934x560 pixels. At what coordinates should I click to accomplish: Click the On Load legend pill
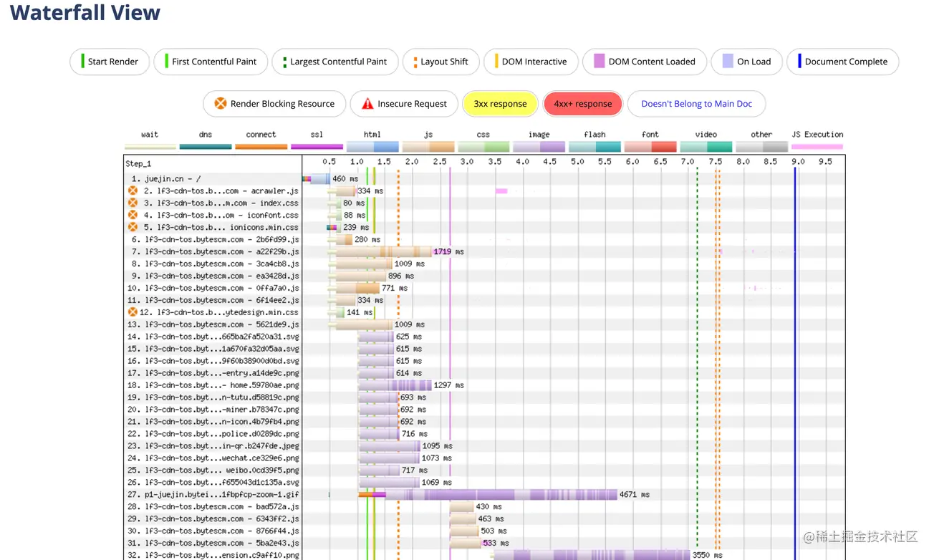746,62
